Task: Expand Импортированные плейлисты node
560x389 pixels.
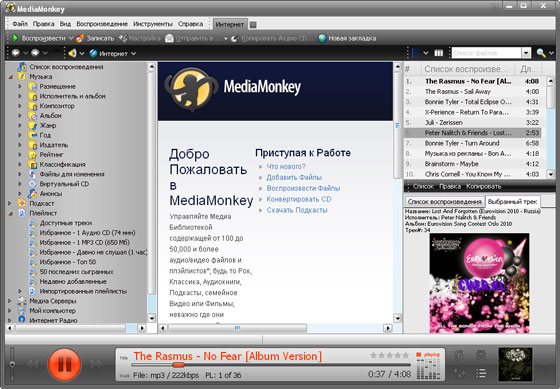Action: pyautogui.click(x=20, y=291)
